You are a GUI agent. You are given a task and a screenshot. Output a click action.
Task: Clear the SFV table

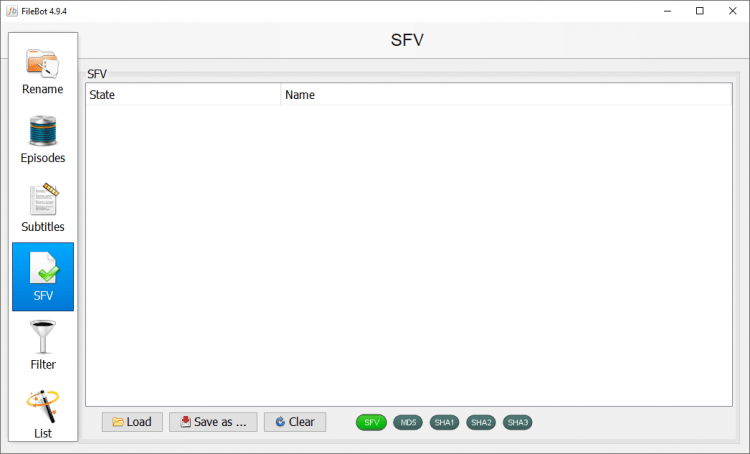coord(295,422)
